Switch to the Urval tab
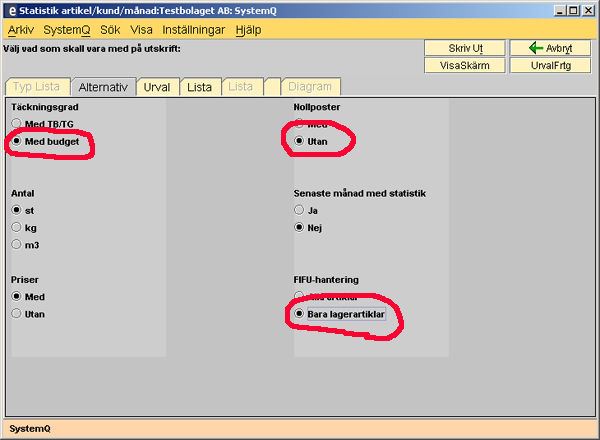This screenshot has width=600, height=440. [156, 87]
